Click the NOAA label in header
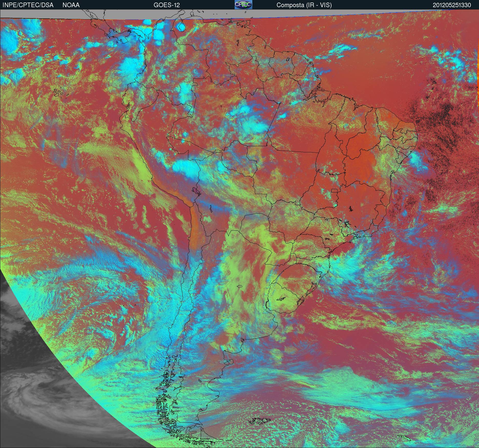 pyautogui.click(x=71, y=5)
